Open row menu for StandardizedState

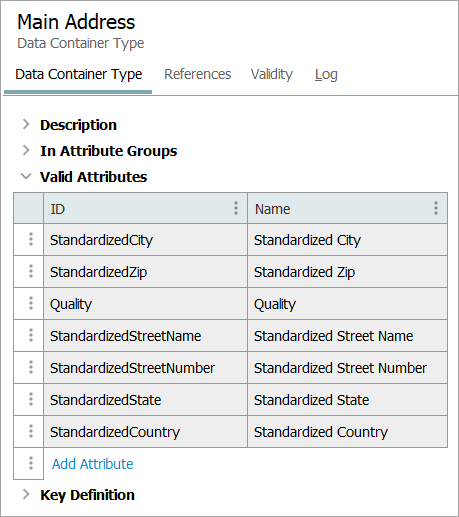pyautogui.click(x=31, y=399)
